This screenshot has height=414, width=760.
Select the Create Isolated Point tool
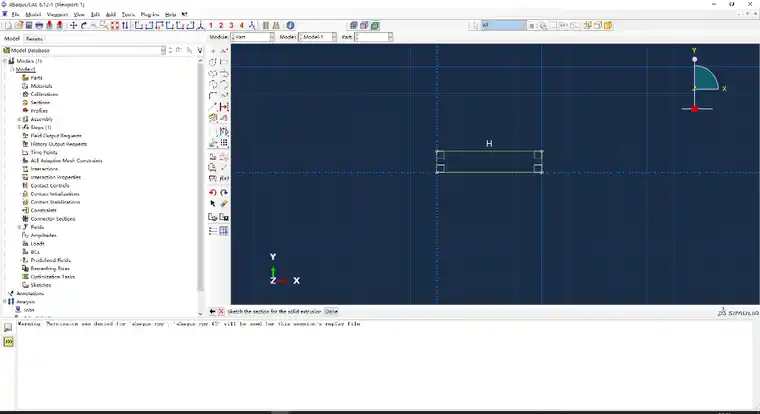(x=213, y=51)
